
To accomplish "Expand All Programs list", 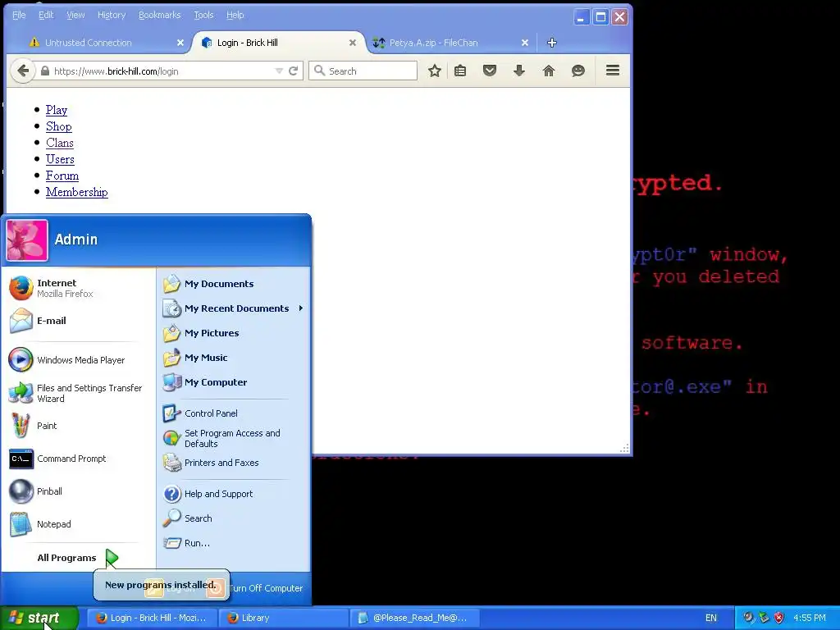I will pyautogui.click(x=77, y=558).
